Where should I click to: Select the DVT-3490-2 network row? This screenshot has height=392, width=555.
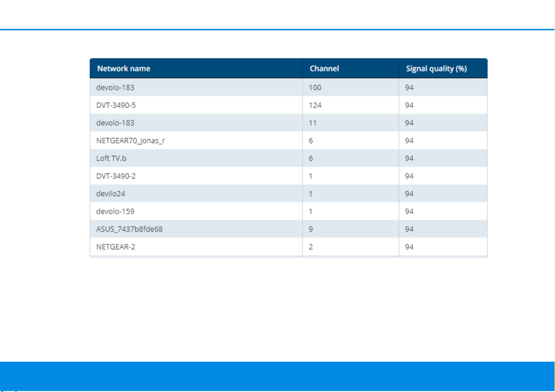pyautogui.click(x=288, y=176)
